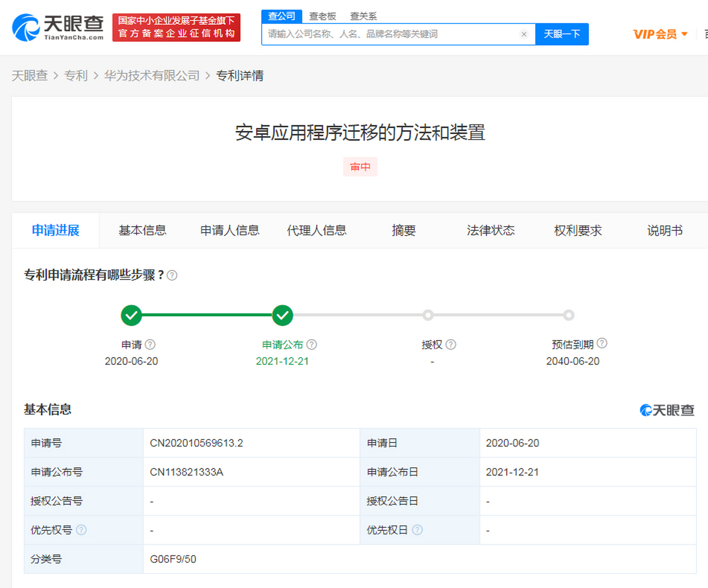The image size is (708, 588).
Task: Open the help icon beside 优先权日
Action: 417,530
